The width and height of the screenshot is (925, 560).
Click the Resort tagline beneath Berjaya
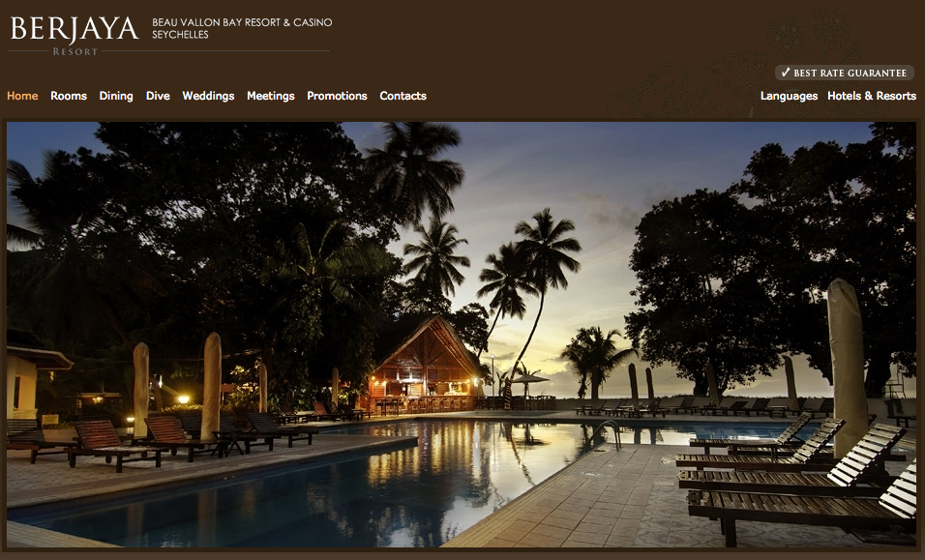click(x=75, y=51)
